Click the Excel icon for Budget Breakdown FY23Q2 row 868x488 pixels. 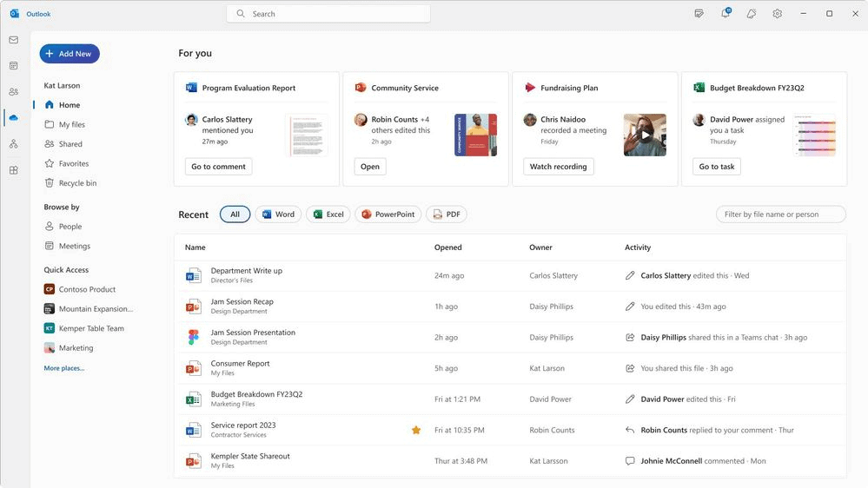coord(193,399)
